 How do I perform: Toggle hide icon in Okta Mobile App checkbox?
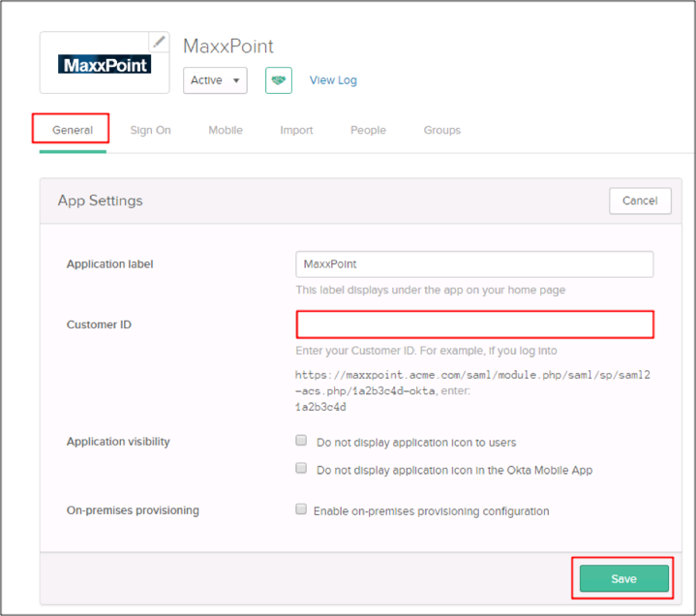point(302,469)
